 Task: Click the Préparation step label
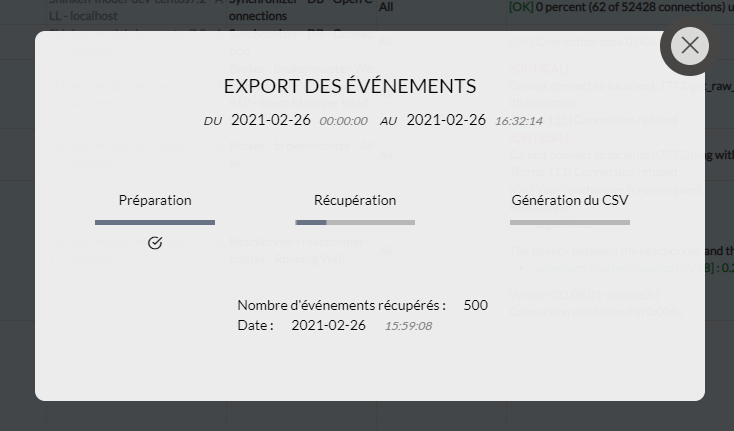tap(155, 200)
